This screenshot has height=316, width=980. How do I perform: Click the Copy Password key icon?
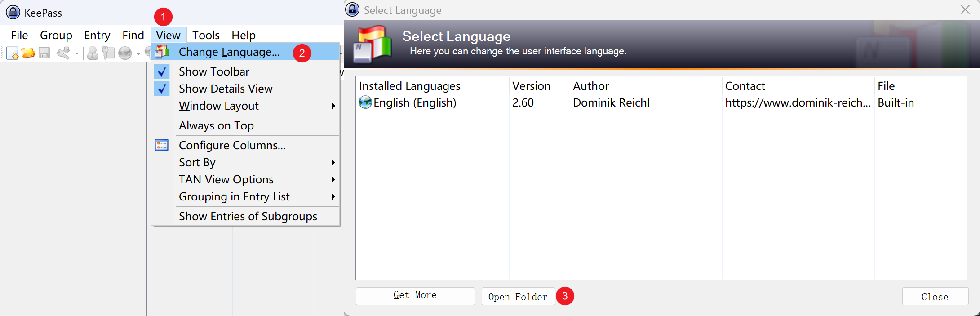[108, 53]
